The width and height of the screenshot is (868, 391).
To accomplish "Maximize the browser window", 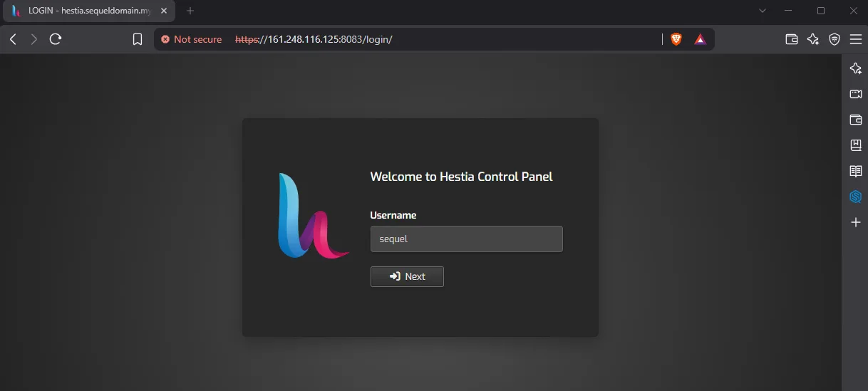I will coord(821,11).
